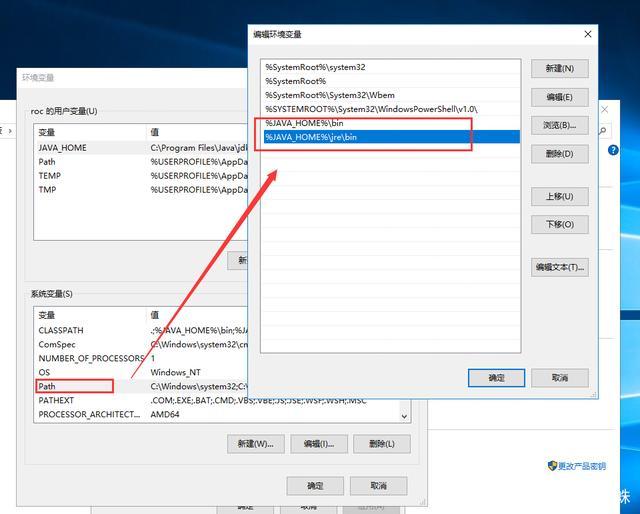Select PROCESSOR_ARCHITECTURE system variable row
The height and width of the screenshot is (514, 640).
pos(217,414)
